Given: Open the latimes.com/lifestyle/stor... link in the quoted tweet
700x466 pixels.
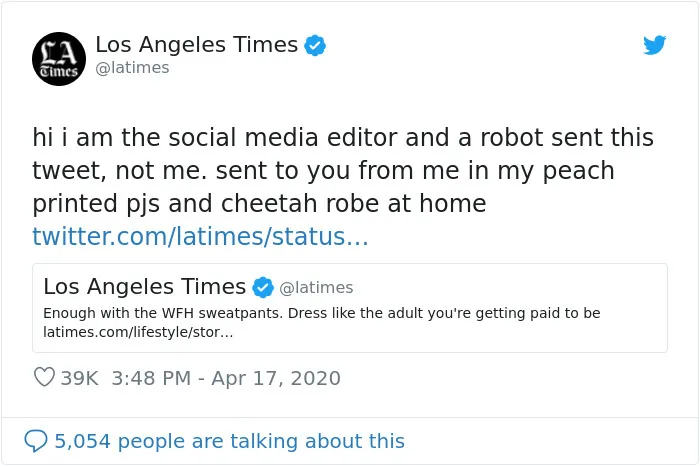Looking at the screenshot, I should (x=138, y=332).
